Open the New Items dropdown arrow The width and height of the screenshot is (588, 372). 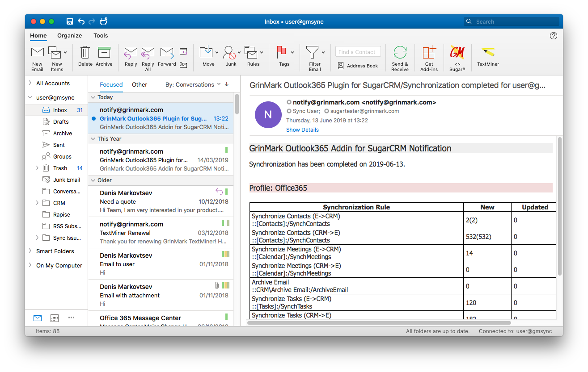tap(65, 52)
